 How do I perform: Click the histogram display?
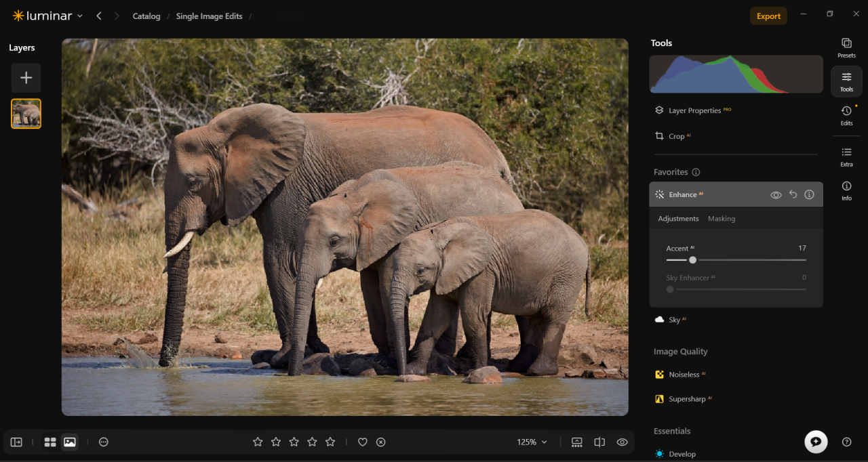click(x=736, y=74)
